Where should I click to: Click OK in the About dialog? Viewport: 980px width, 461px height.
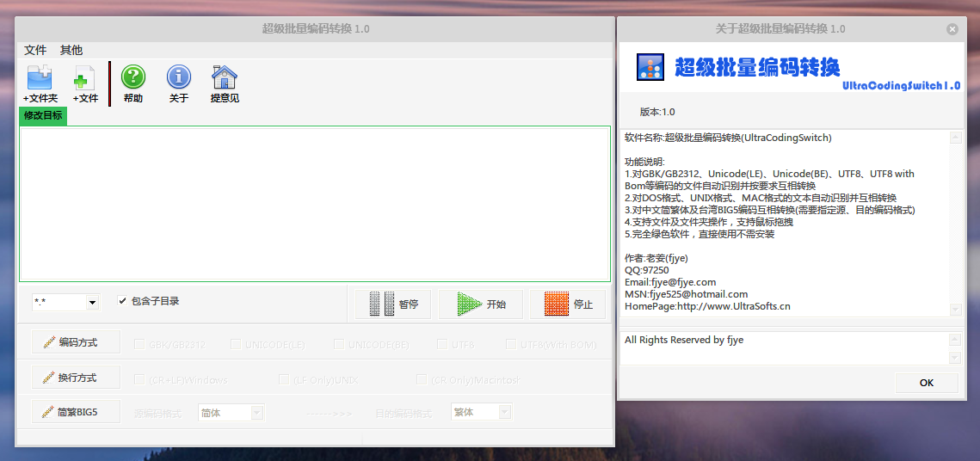tap(927, 383)
